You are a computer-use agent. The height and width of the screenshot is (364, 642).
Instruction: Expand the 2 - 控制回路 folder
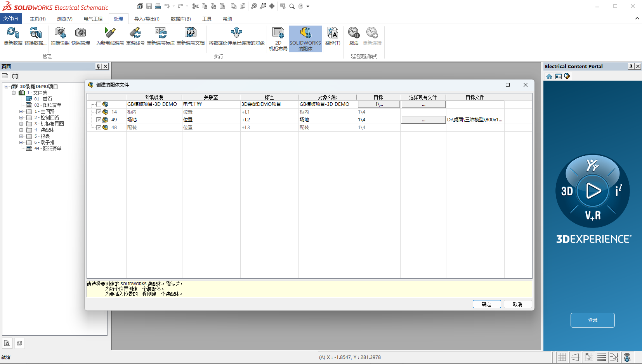21,117
